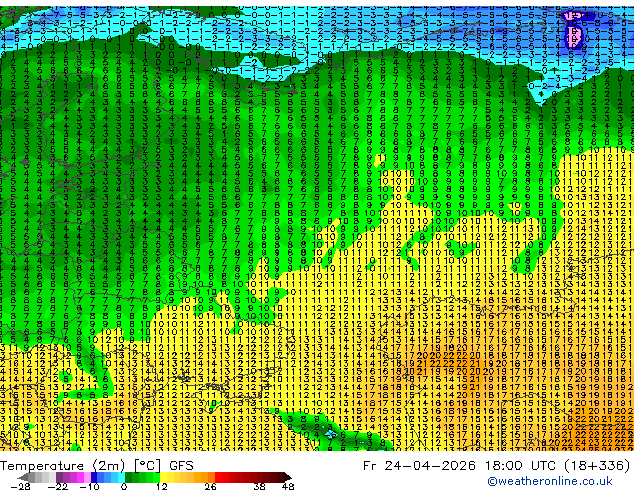Click the weatheronline.co.uk copyright link
This screenshot has height=490, width=634.
coord(549,481)
